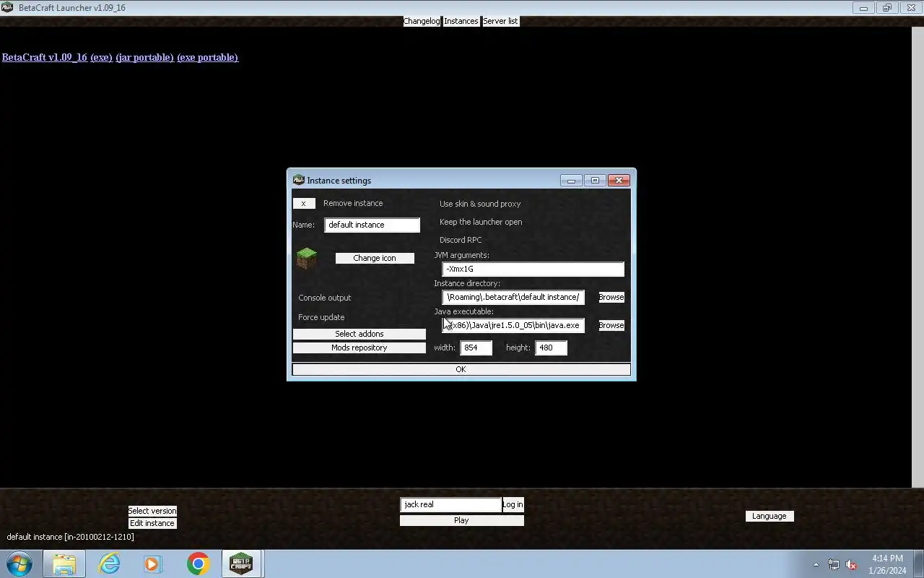Switch to the Server list tab
This screenshot has height=578, width=924.
[500, 21]
